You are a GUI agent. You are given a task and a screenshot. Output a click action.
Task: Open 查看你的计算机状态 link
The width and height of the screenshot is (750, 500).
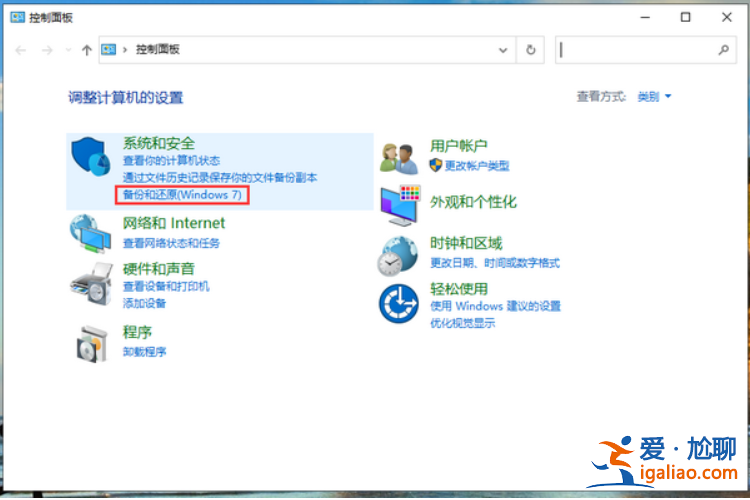[171, 161]
